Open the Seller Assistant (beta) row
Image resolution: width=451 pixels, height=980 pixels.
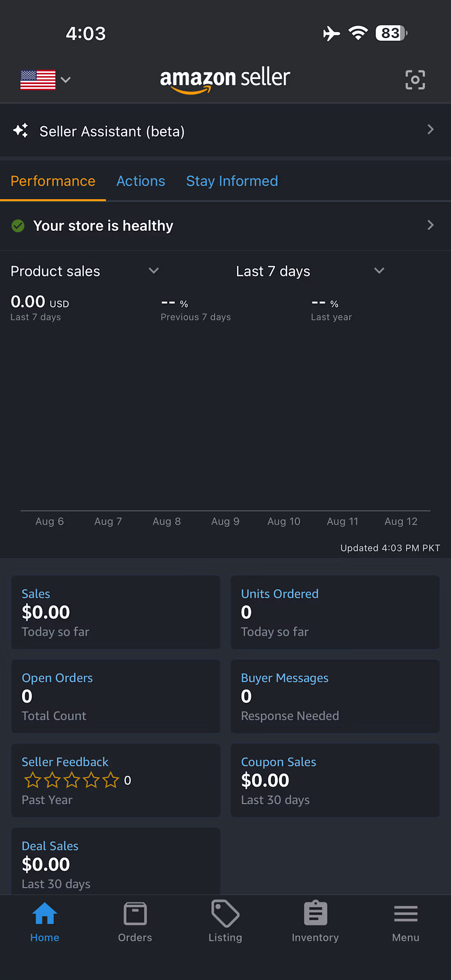coord(225,130)
